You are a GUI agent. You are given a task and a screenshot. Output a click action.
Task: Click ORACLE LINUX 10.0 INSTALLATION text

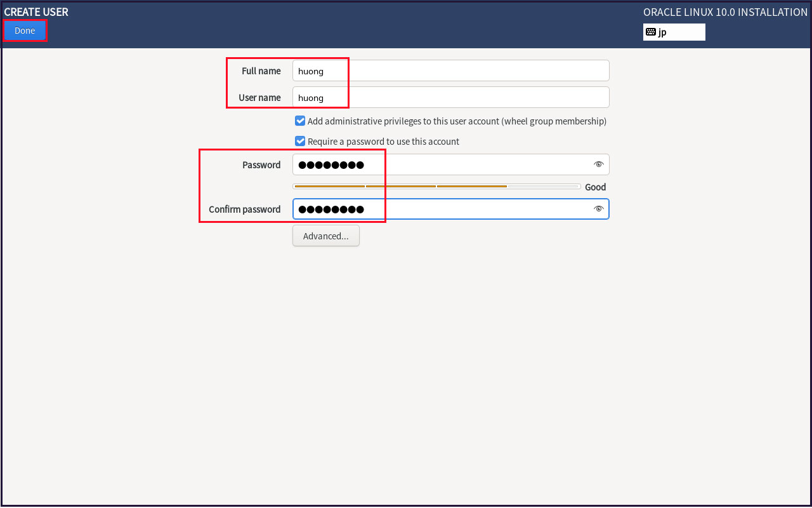[x=726, y=12]
